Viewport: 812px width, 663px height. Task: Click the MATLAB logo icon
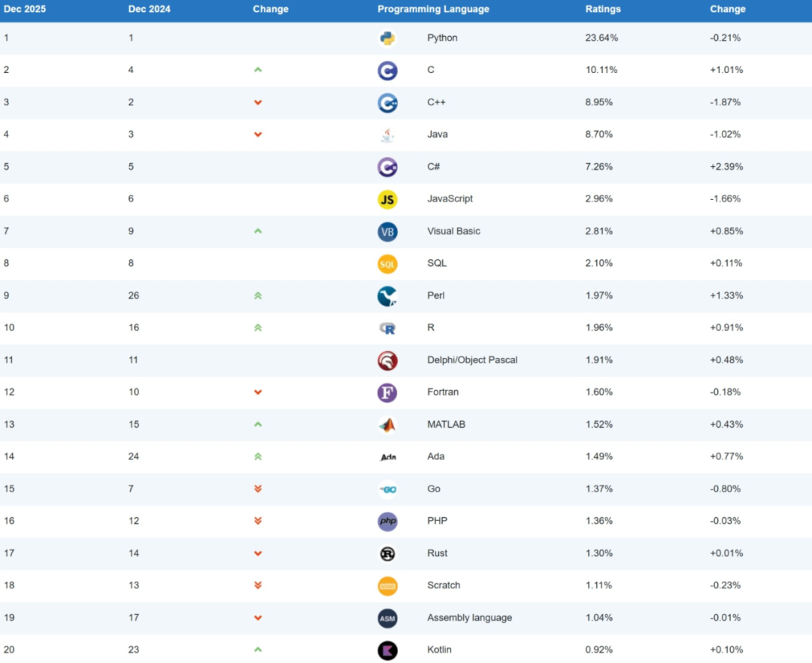tap(387, 425)
